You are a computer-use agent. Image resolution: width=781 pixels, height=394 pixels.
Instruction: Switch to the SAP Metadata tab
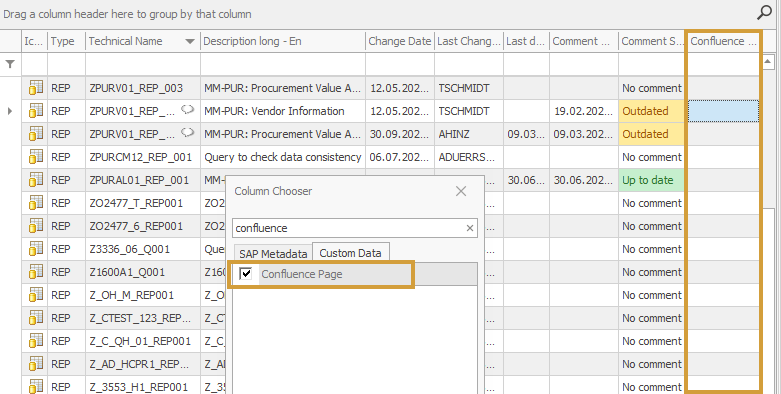click(x=273, y=254)
